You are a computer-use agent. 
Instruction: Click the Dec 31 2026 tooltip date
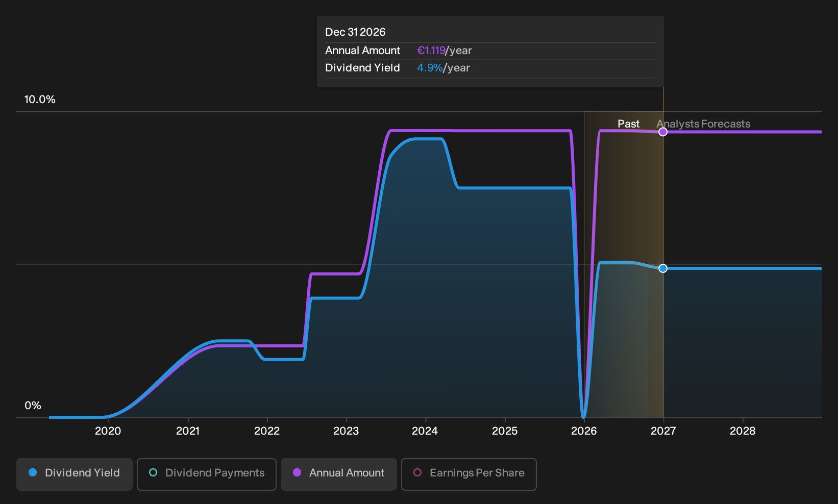point(355,32)
